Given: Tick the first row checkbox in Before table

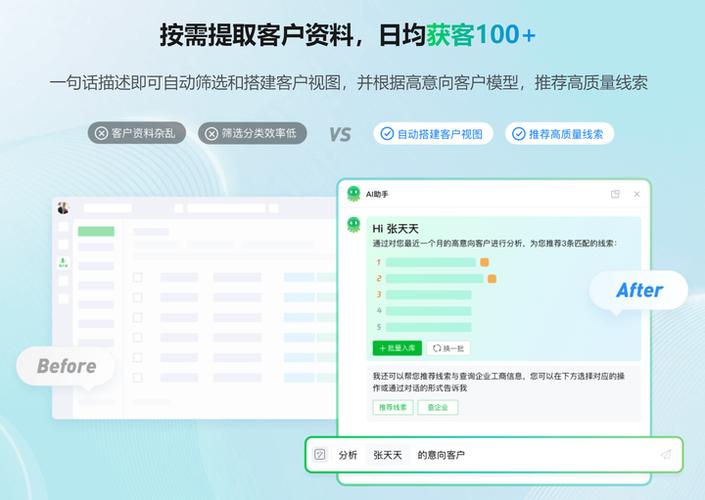Looking at the screenshot, I should [x=138, y=277].
